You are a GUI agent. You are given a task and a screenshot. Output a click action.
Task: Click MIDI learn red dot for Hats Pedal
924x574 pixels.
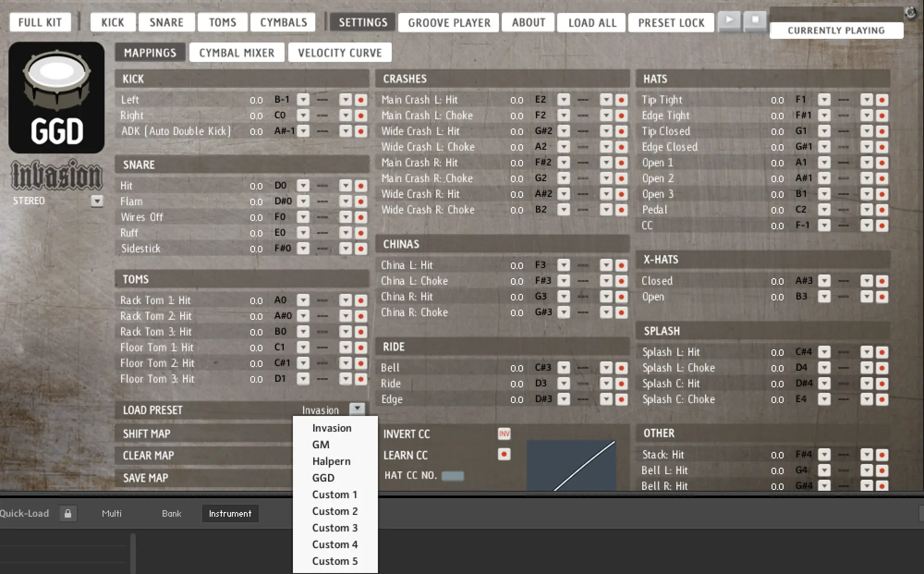[x=882, y=210]
